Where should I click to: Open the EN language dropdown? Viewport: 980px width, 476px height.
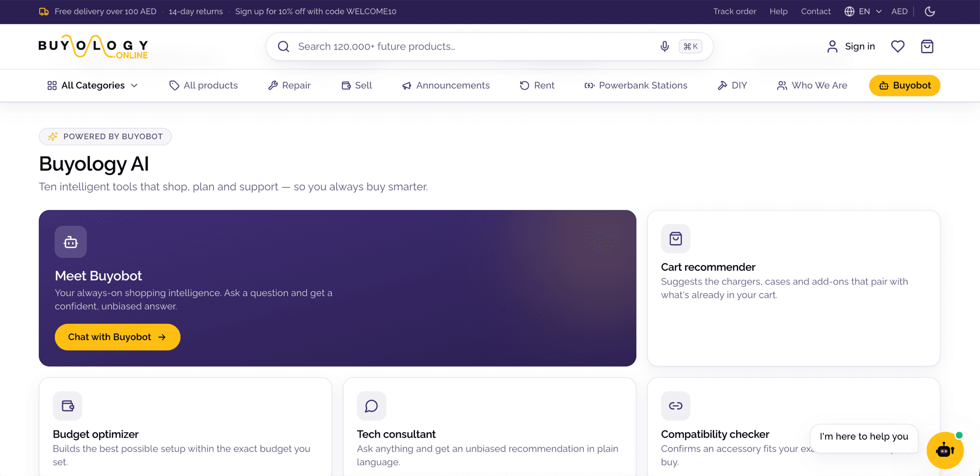click(x=864, y=11)
